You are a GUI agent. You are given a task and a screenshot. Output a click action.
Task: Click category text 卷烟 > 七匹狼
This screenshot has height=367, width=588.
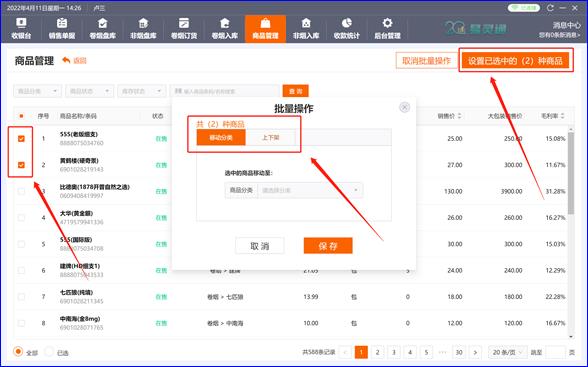[225, 297]
